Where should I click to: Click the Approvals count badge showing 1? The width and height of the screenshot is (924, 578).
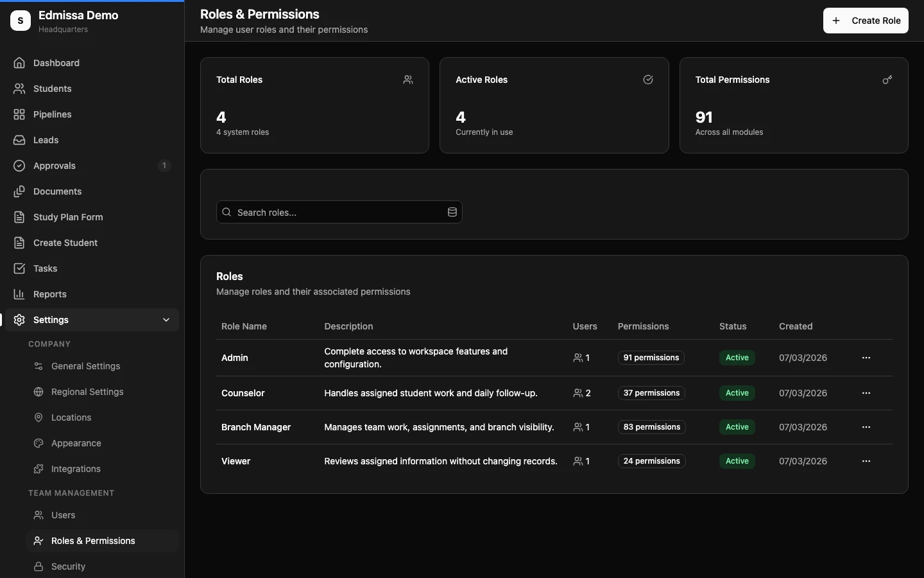point(164,166)
